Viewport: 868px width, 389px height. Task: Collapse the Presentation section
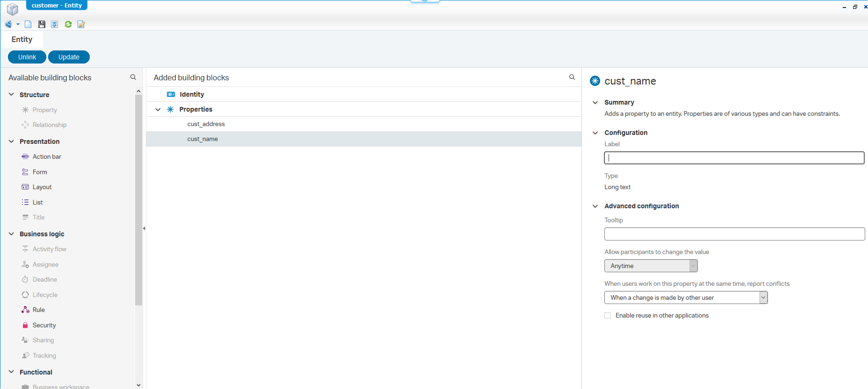point(11,141)
